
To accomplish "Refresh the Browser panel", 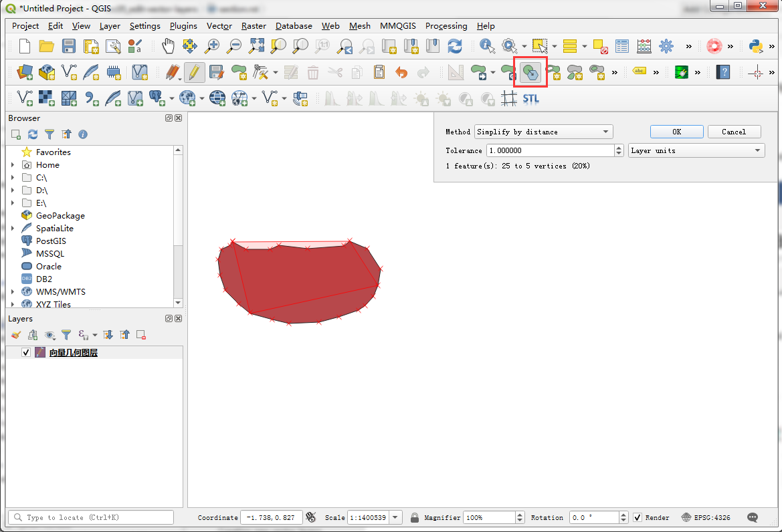I will pyautogui.click(x=32, y=134).
